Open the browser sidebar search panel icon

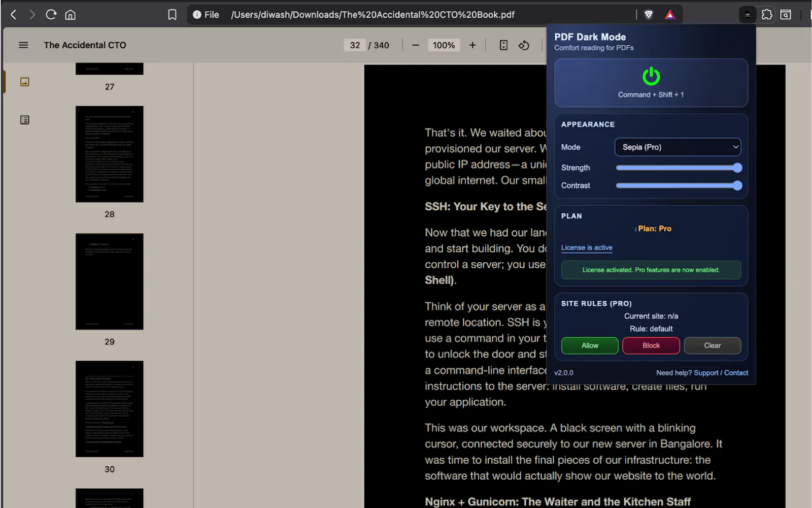tap(786, 15)
